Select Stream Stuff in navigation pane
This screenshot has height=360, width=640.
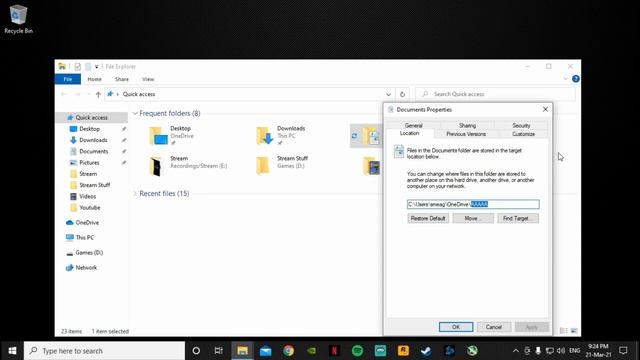[94, 185]
